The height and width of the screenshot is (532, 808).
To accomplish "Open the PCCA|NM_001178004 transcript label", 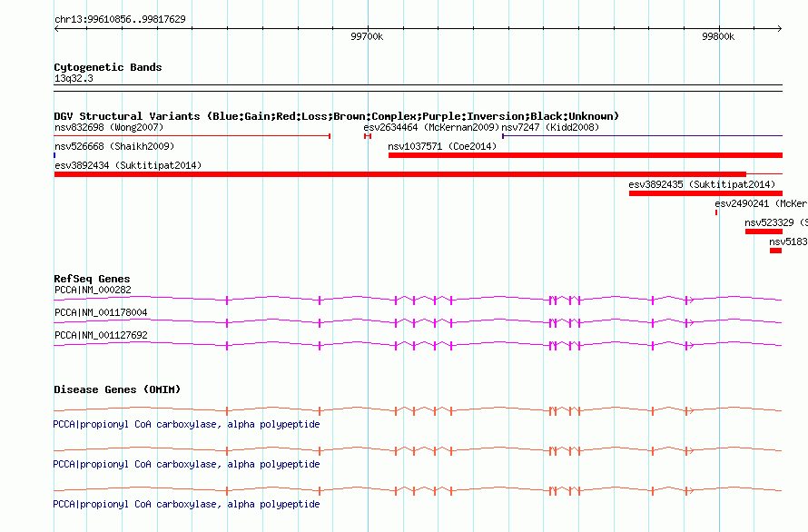I will pos(101,312).
